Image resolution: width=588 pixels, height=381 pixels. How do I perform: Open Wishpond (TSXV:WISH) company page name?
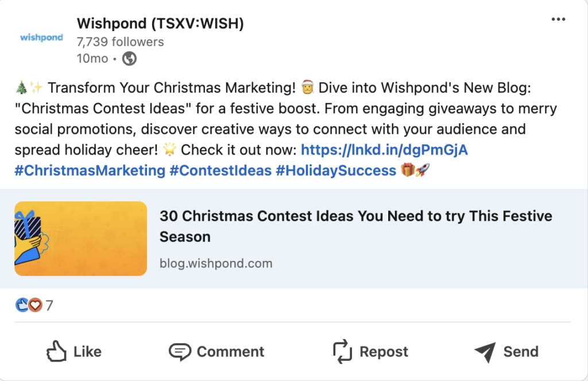(x=160, y=24)
